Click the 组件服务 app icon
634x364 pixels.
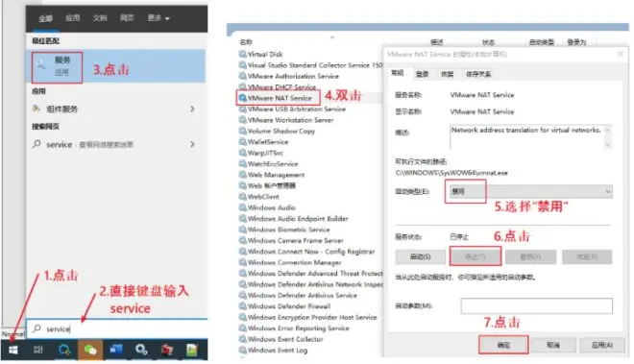[x=37, y=109]
